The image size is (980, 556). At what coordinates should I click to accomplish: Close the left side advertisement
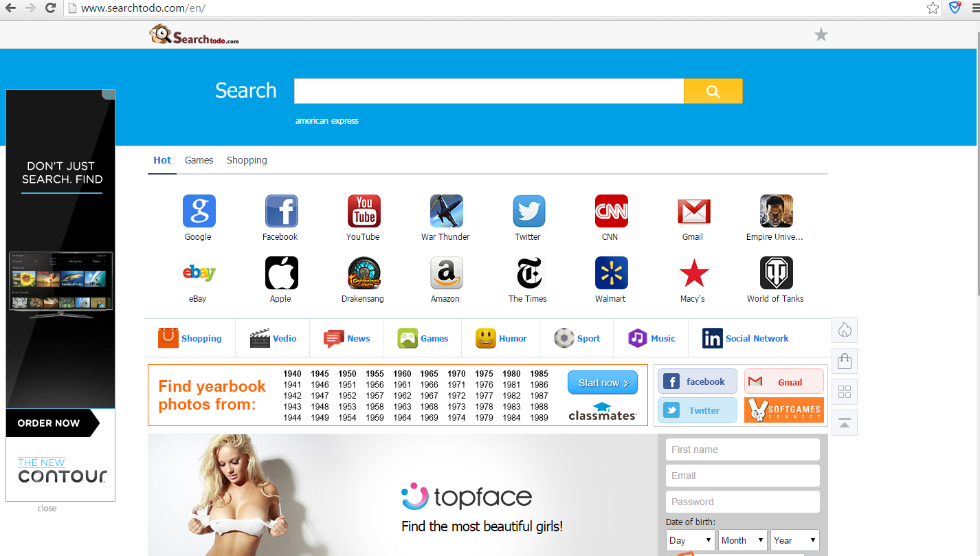tap(47, 509)
